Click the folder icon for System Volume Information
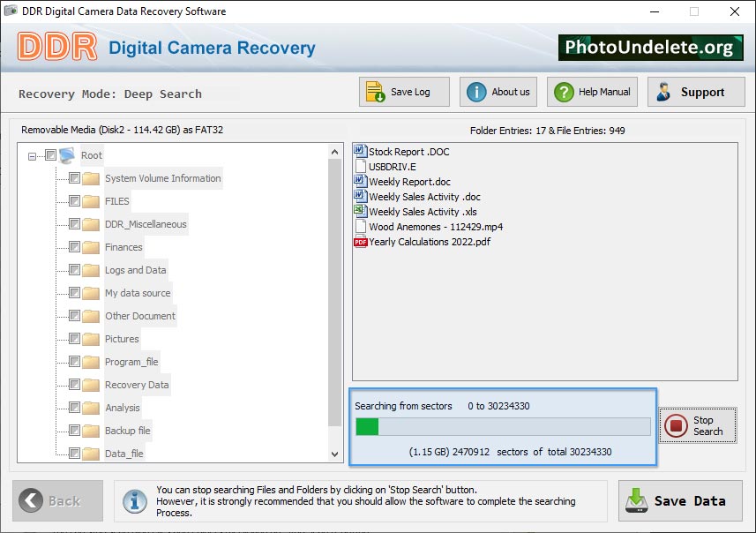756x533 pixels. pyautogui.click(x=91, y=178)
